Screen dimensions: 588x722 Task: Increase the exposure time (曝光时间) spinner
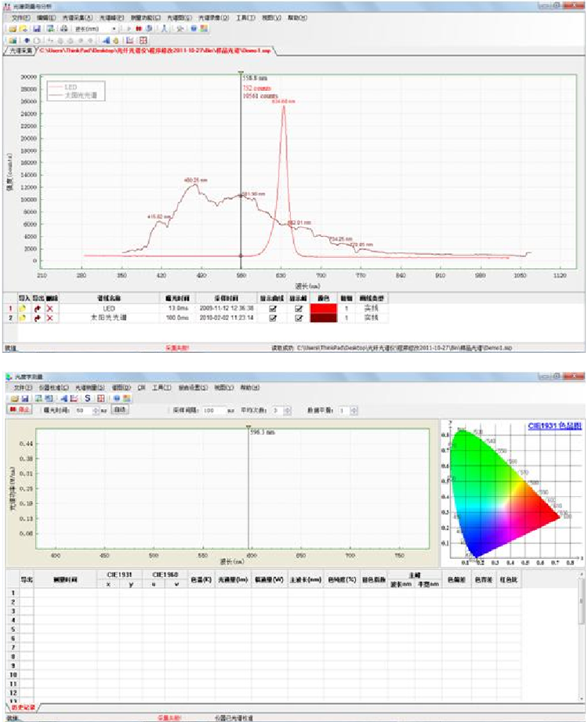point(92,408)
